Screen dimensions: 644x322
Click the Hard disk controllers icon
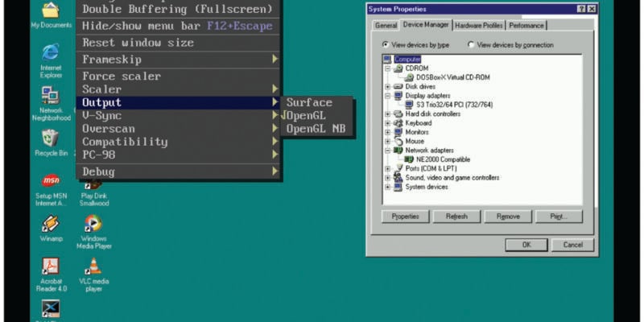coord(398,114)
